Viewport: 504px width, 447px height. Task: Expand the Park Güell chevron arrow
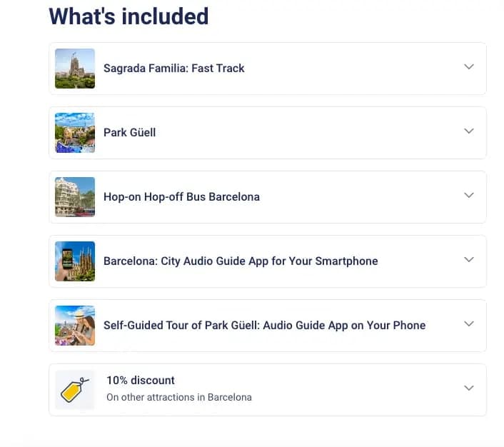[x=469, y=131]
